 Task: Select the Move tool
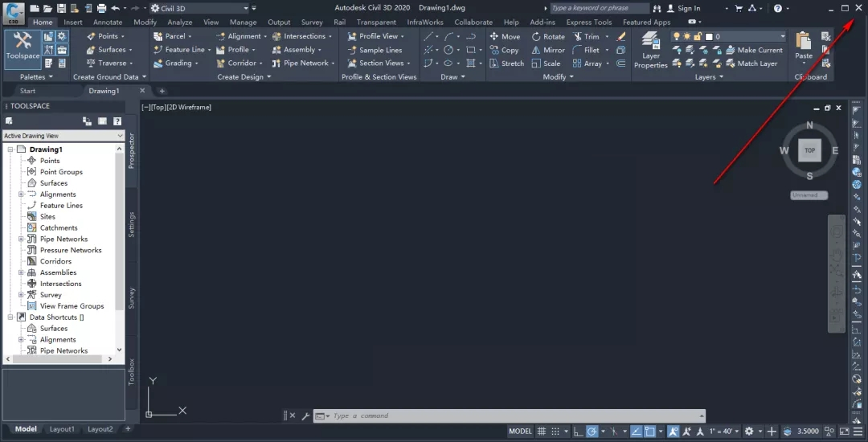tap(505, 36)
